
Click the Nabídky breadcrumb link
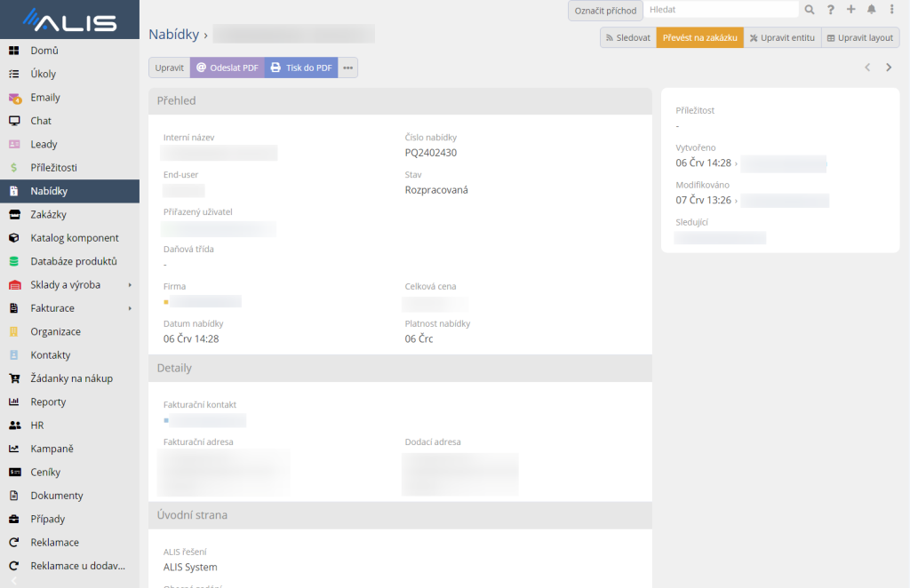pos(173,35)
